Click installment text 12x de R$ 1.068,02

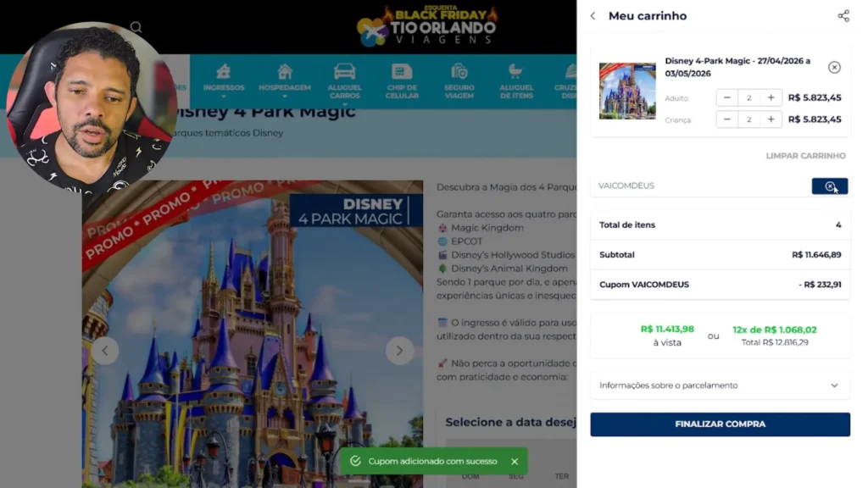coord(775,330)
